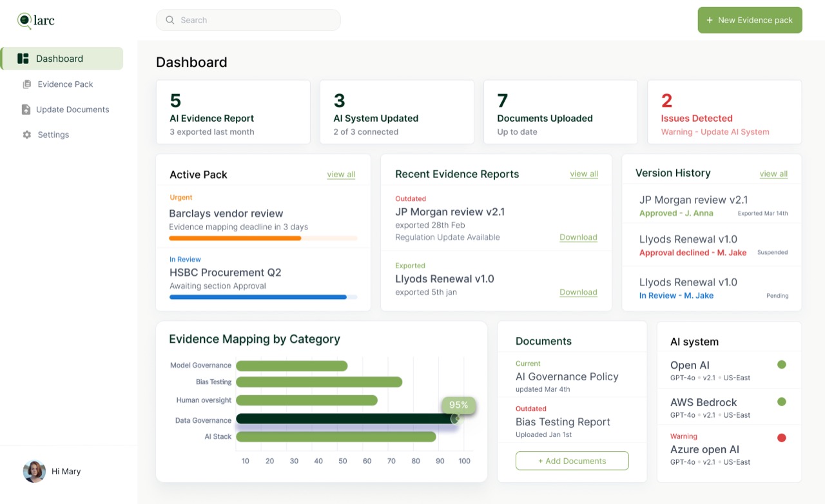Click the Azure open AI red status dot

pos(782,438)
